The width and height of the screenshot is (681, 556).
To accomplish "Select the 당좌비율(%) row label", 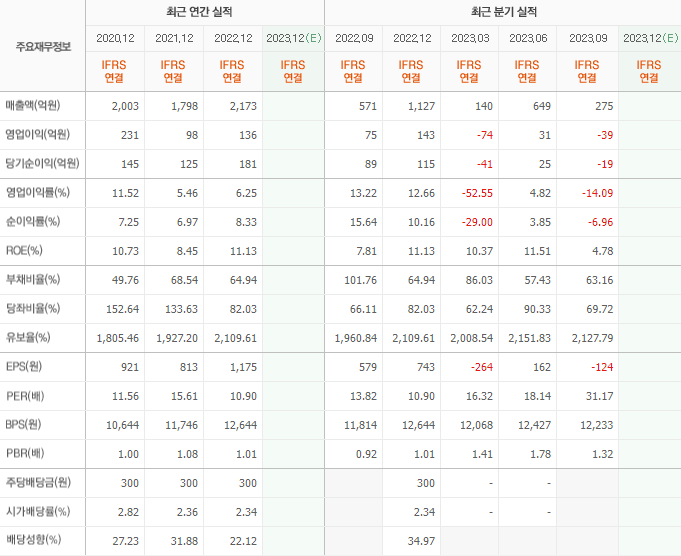I will point(33,309).
